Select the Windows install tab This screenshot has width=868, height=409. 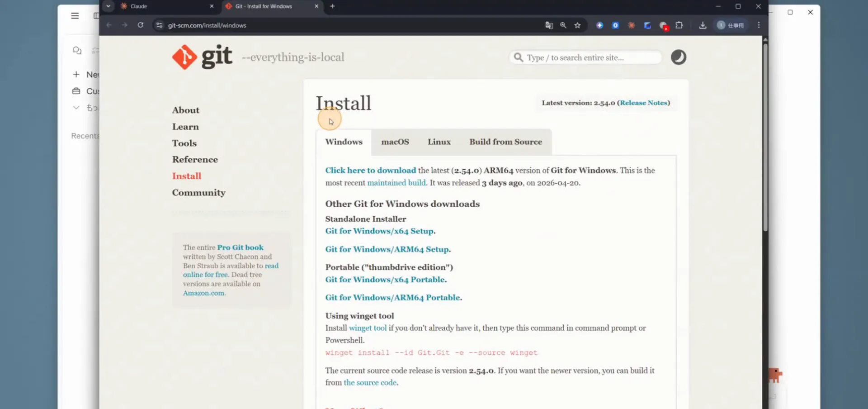click(344, 142)
